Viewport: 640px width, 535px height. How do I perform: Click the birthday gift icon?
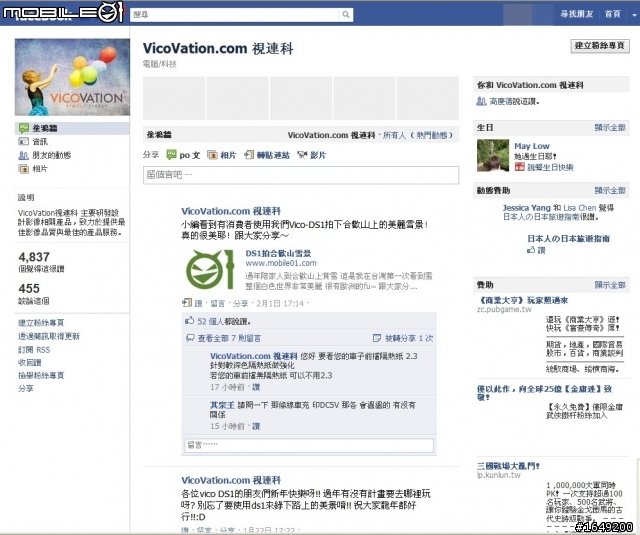tap(519, 167)
